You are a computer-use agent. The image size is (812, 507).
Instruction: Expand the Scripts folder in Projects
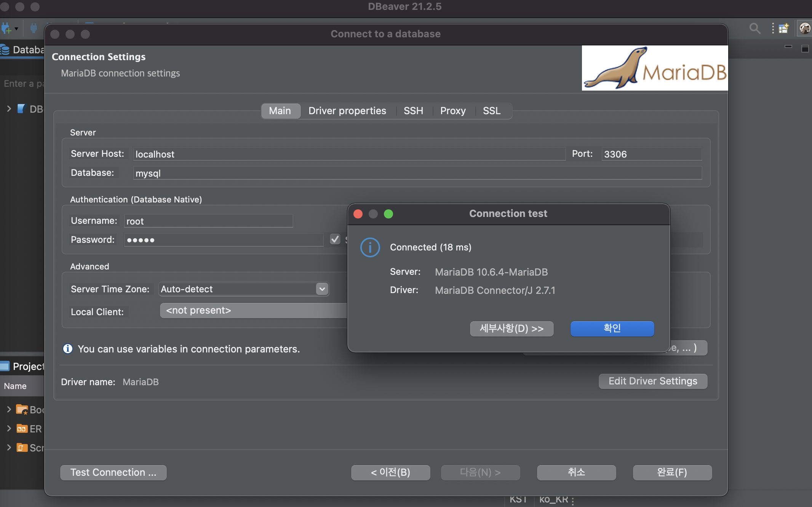9,448
